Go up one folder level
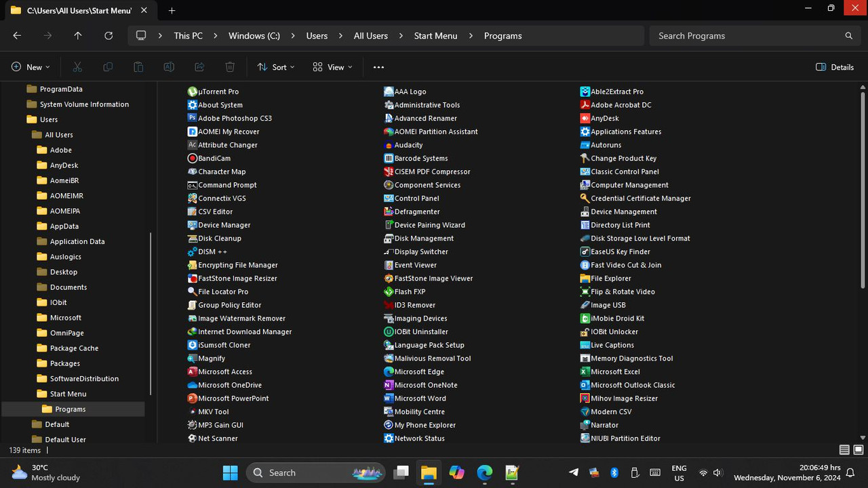The height and width of the screenshot is (488, 868). [78, 36]
